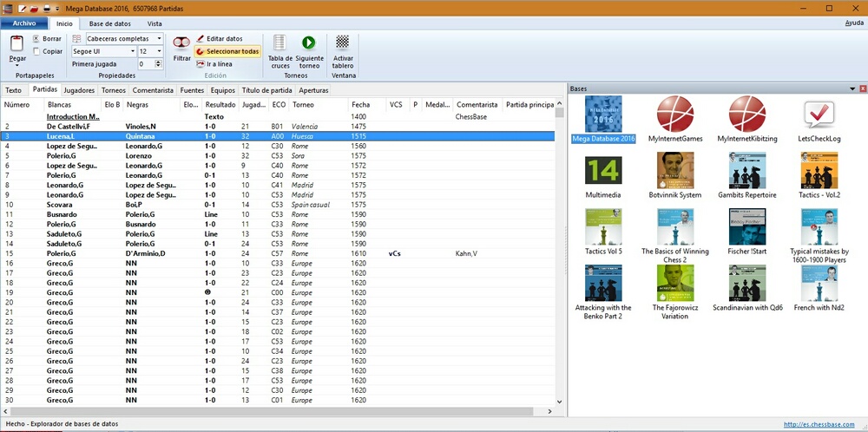This screenshot has height=432, width=868.
Task: Open Typical mistakes by 1600-1900 Players
Action: pos(819,226)
